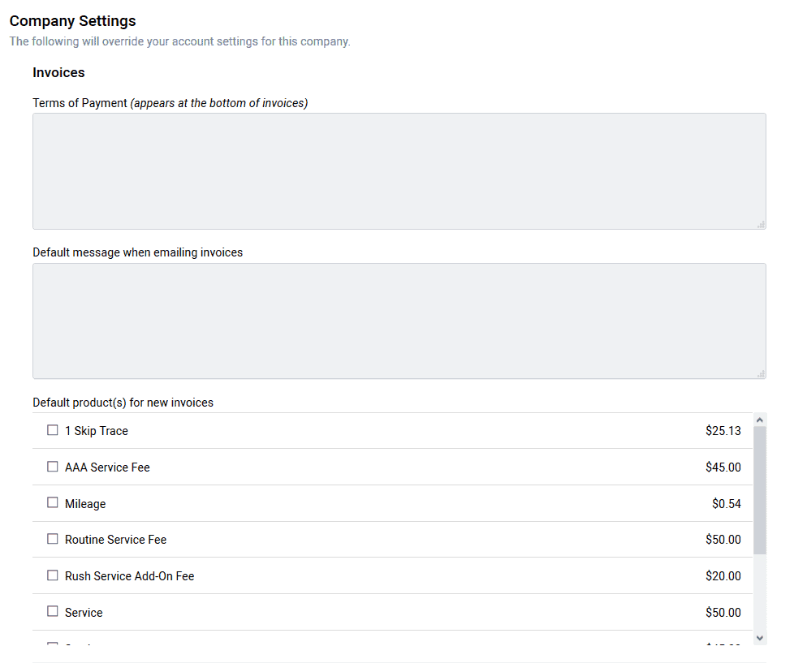Click the $20.00 price
The width and height of the screenshot is (807, 672).
coord(723,576)
